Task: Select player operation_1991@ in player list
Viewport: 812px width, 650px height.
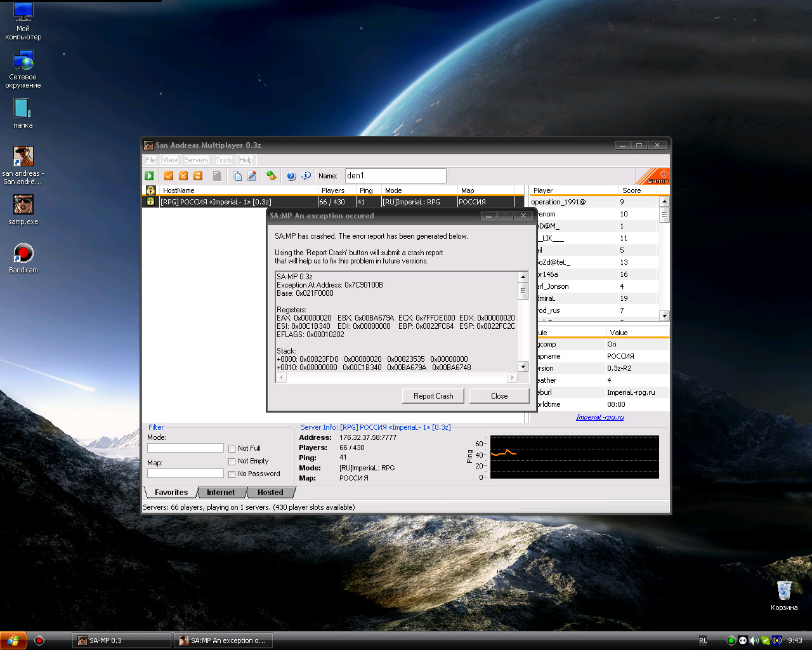Action: click(594, 202)
